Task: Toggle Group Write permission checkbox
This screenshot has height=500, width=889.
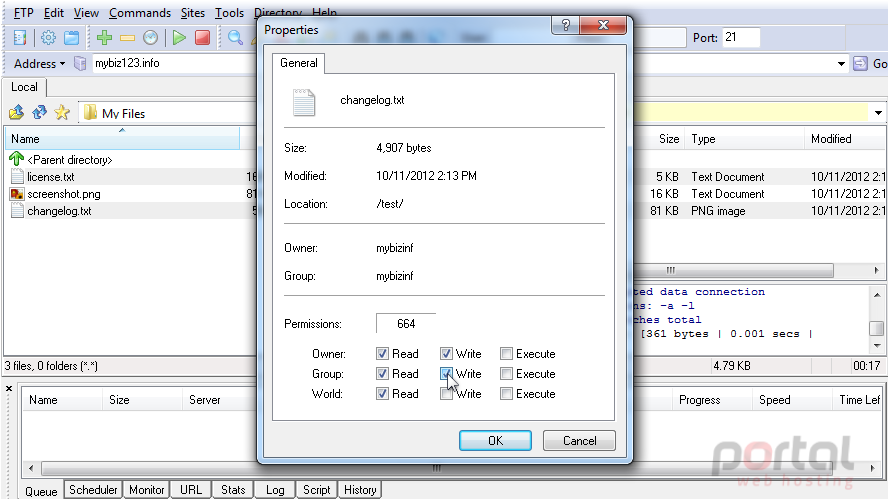Action: 446,374
